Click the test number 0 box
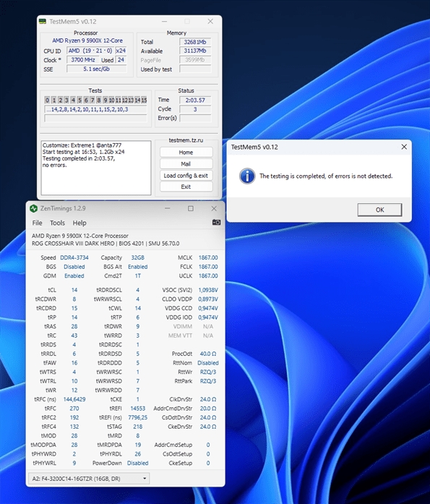Image resolution: width=430 pixels, height=504 pixels. point(47,100)
